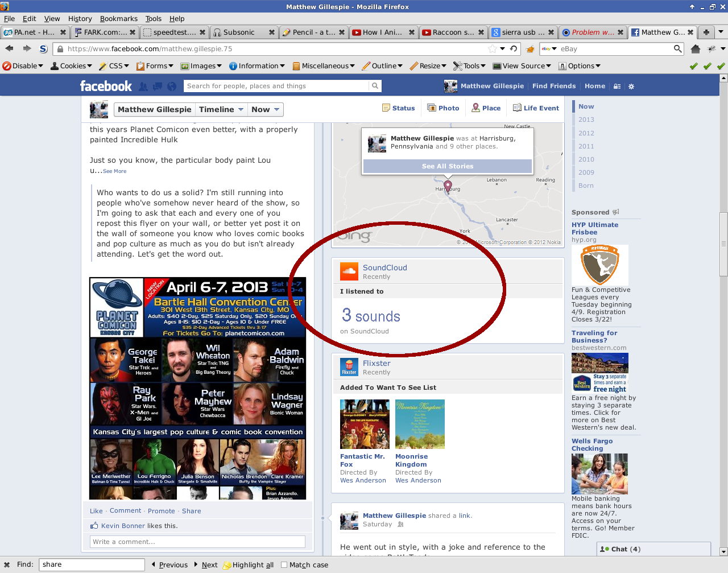This screenshot has height=573, width=728.
Task: Click See All Stories button
Action: point(448,166)
